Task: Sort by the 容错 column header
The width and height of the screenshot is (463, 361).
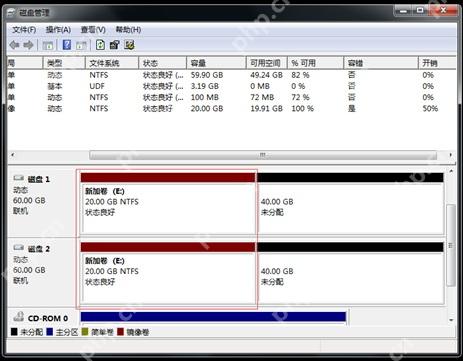Action: (x=381, y=63)
